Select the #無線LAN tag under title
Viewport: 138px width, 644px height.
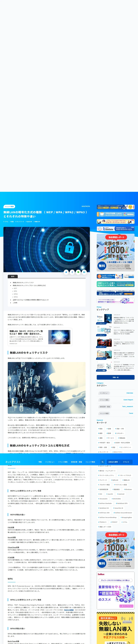[x=37, y=222]
